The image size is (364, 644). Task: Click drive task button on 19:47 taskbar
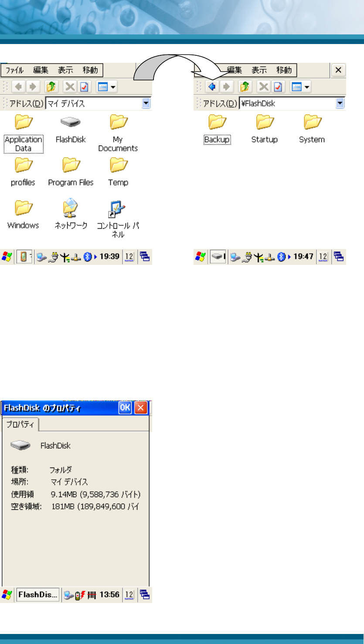tap(218, 257)
